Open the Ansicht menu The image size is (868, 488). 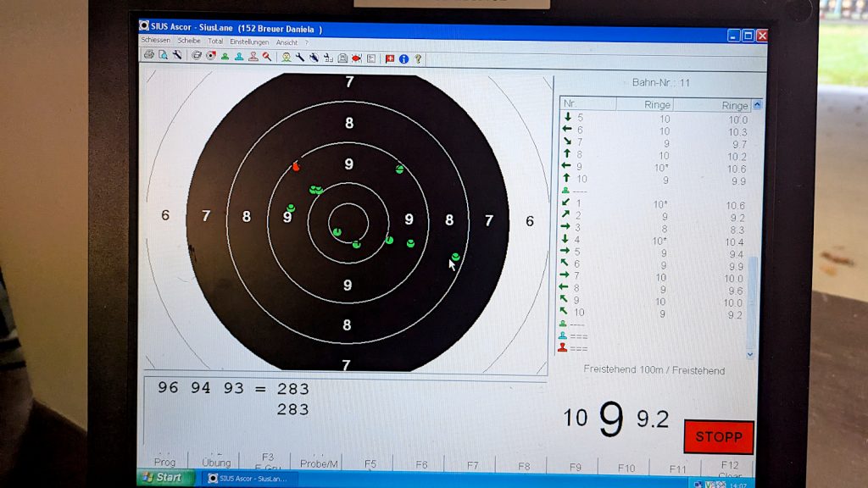tap(287, 41)
